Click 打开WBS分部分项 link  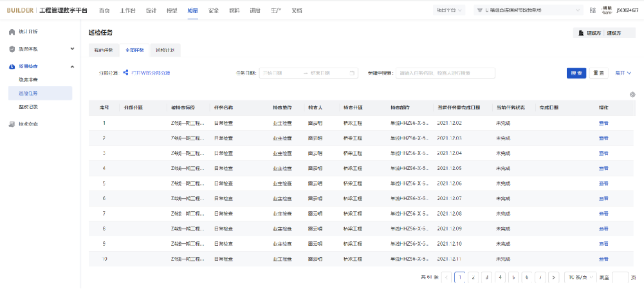coord(151,73)
